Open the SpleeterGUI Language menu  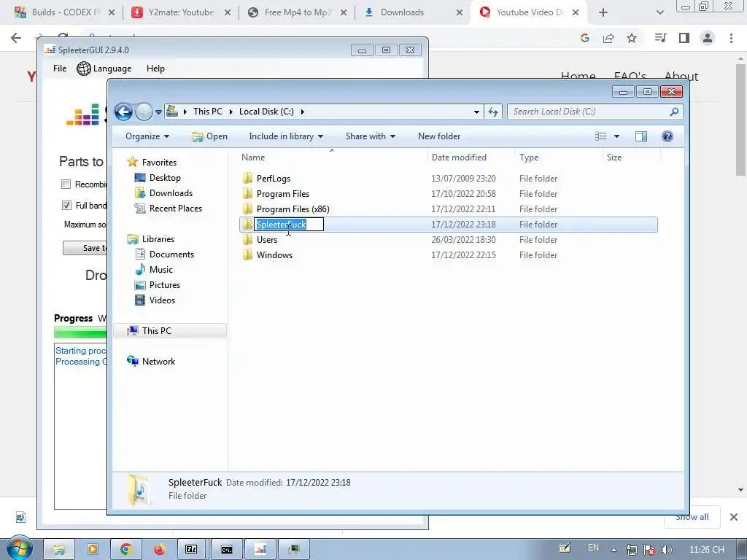pyautogui.click(x=104, y=69)
